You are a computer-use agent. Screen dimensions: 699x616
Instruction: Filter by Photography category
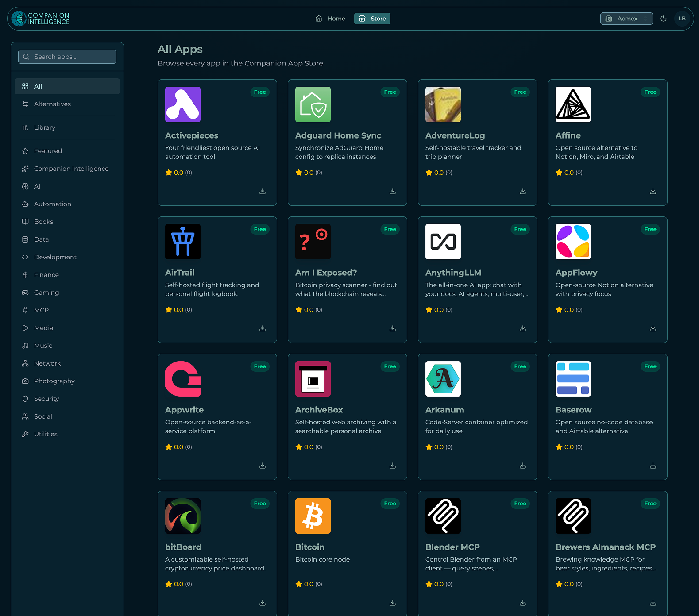pos(67,381)
